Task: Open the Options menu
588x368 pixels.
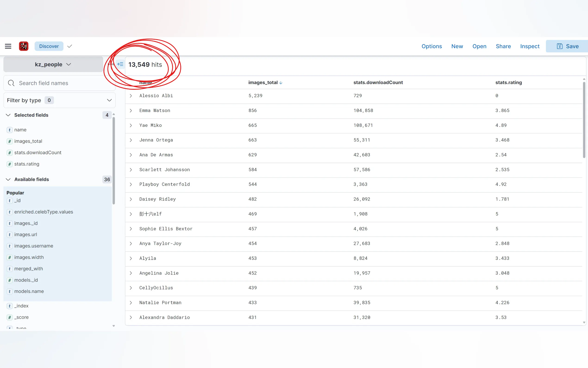Action: [x=432, y=46]
